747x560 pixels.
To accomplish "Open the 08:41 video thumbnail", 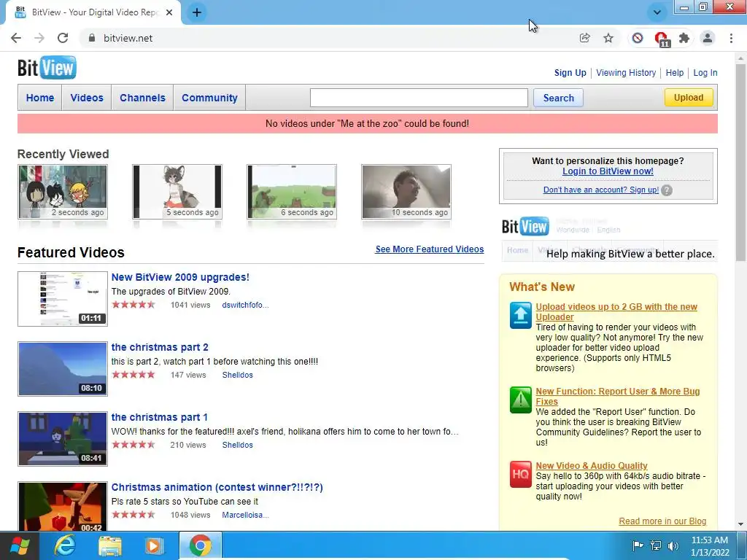I will (x=63, y=438).
